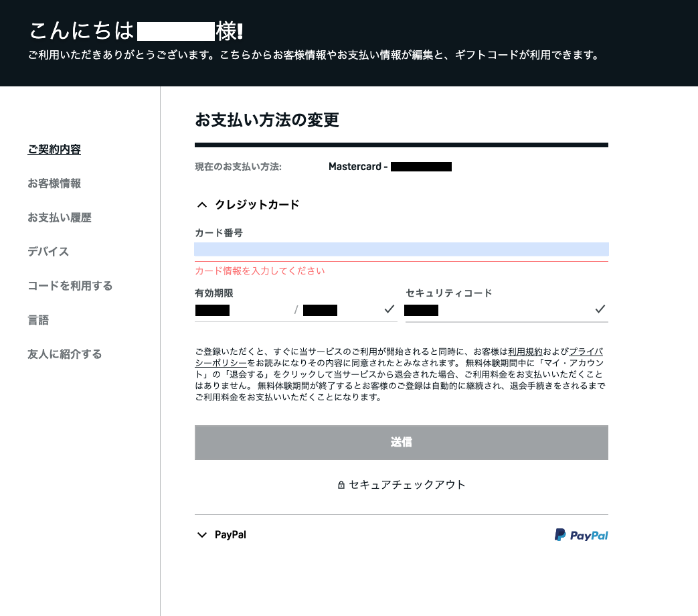This screenshot has height=616, width=698.
Task: Switch to お客様情報 in the sidebar
Action: pyautogui.click(x=53, y=183)
